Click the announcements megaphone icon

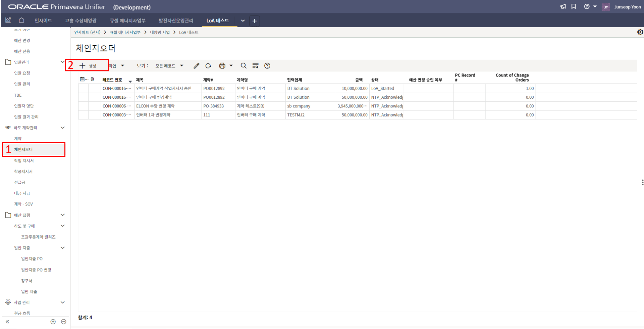pos(563,7)
